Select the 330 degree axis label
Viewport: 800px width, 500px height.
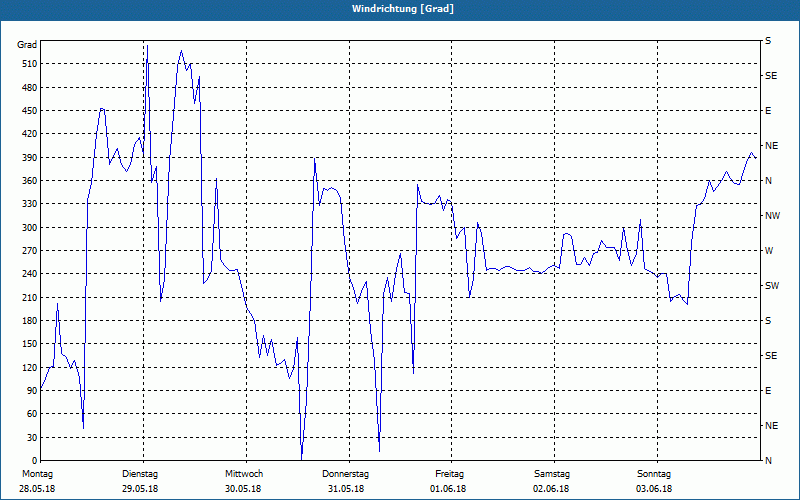(x=30, y=204)
